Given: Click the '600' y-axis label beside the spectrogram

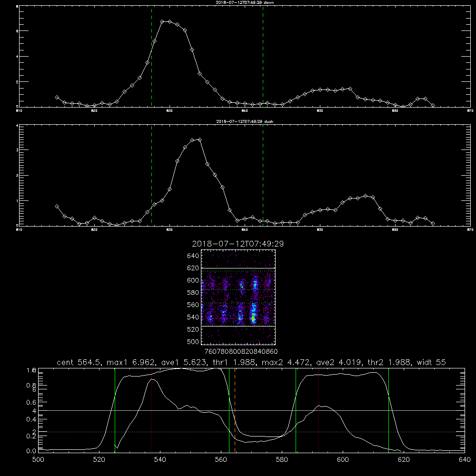Looking at the screenshot, I should [193, 280].
